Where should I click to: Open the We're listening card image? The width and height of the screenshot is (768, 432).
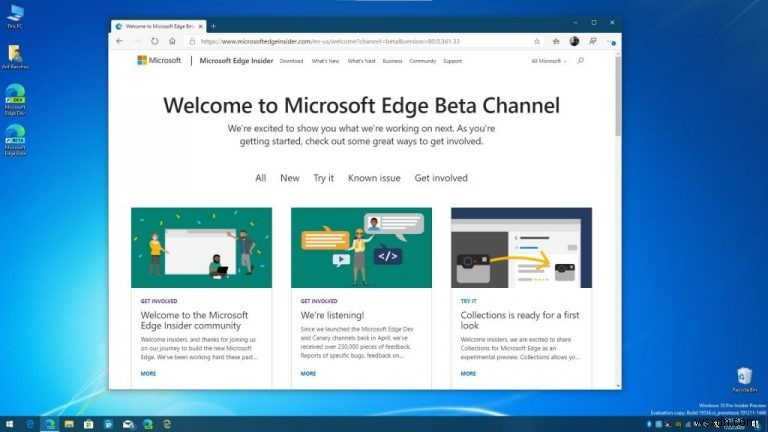361,248
